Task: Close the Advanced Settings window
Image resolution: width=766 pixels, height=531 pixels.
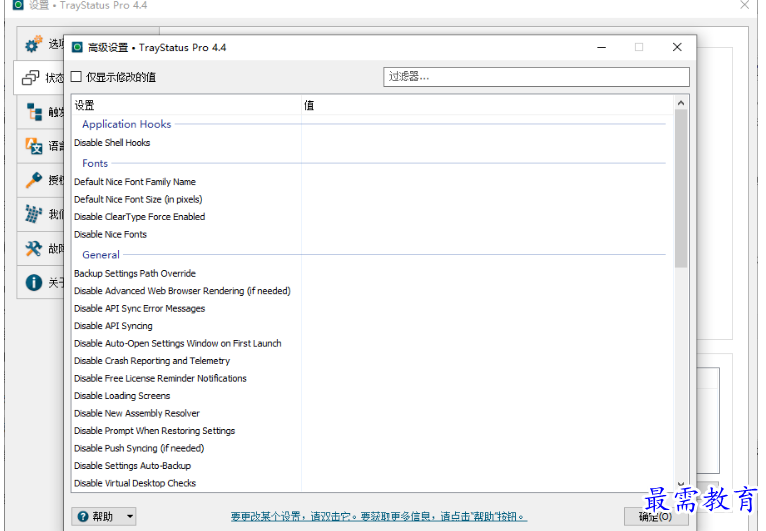Action: (x=677, y=47)
